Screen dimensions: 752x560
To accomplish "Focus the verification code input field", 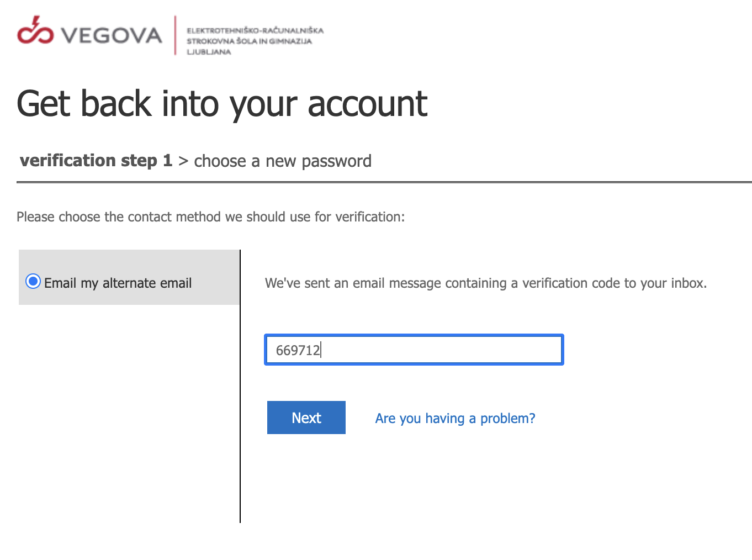I will coord(414,350).
